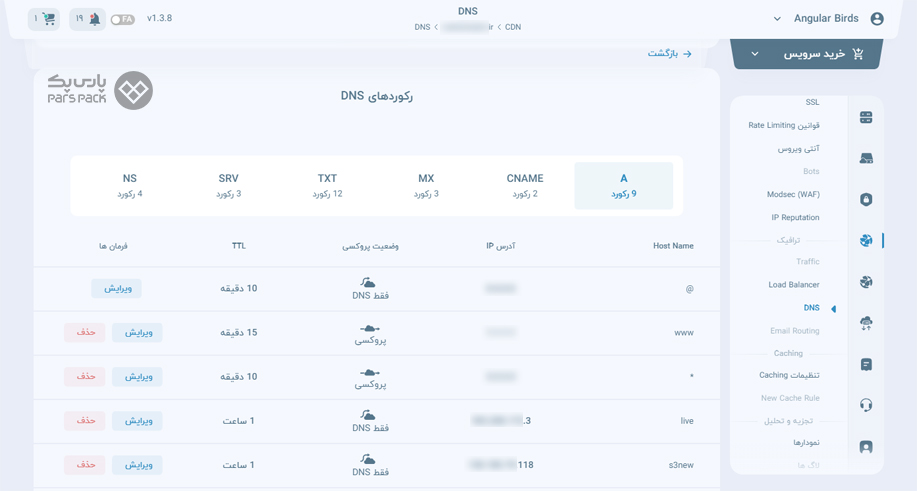
Task: Open the SRV records tab
Action: [x=228, y=185]
